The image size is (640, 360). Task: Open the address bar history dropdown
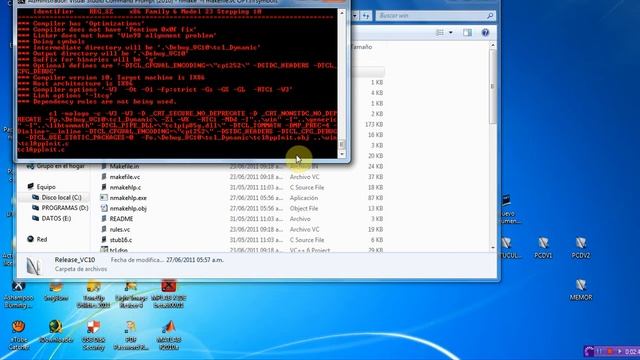(x=355, y=16)
